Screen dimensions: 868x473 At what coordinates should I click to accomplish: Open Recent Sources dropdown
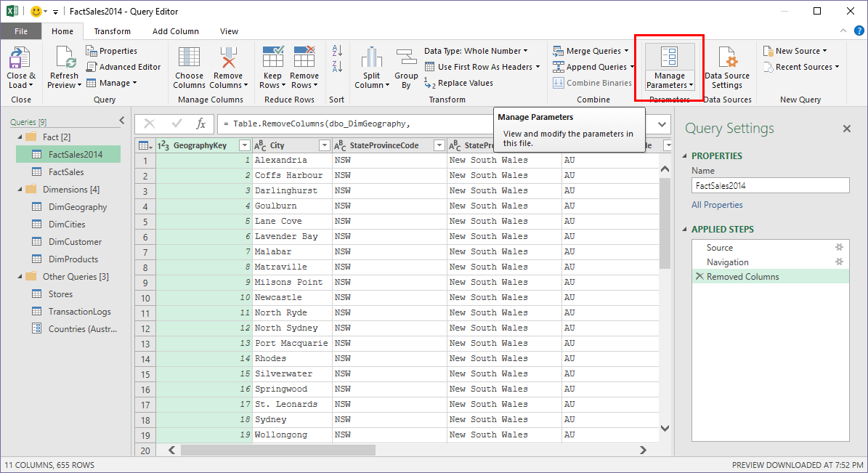tap(801, 67)
